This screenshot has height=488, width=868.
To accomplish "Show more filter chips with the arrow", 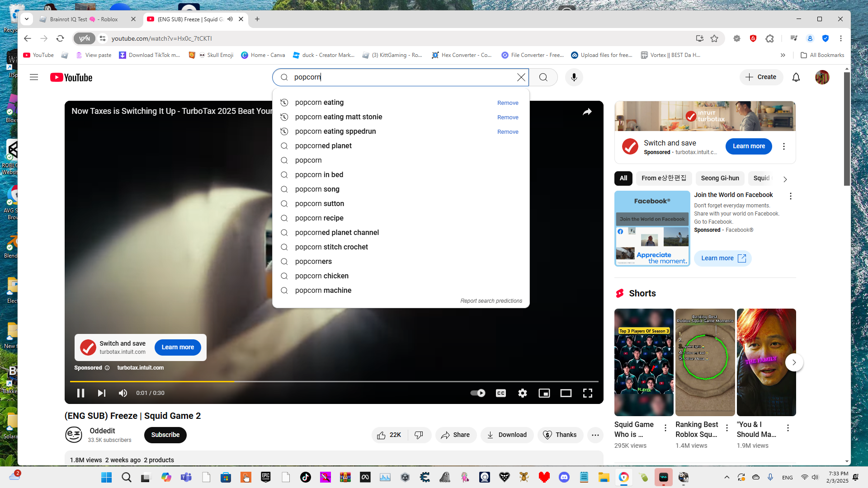I will coord(785,179).
